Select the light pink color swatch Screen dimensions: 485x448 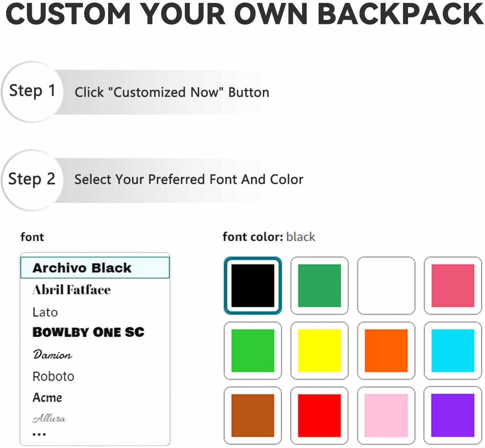pyautogui.click(x=386, y=416)
